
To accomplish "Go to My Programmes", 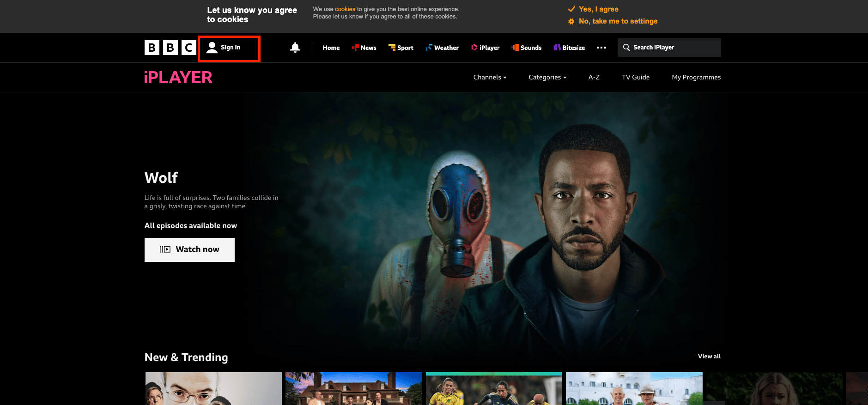I will coord(696,77).
